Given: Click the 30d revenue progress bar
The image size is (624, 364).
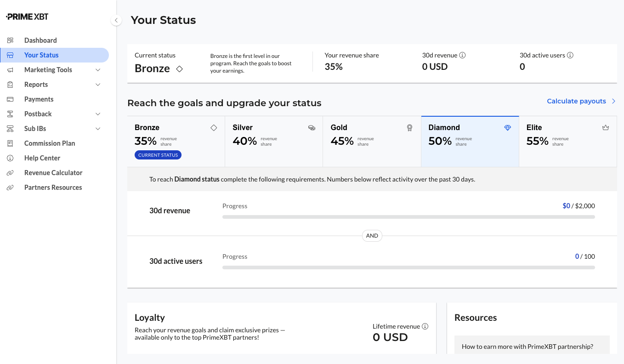Looking at the screenshot, I should pyautogui.click(x=408, y=217).
